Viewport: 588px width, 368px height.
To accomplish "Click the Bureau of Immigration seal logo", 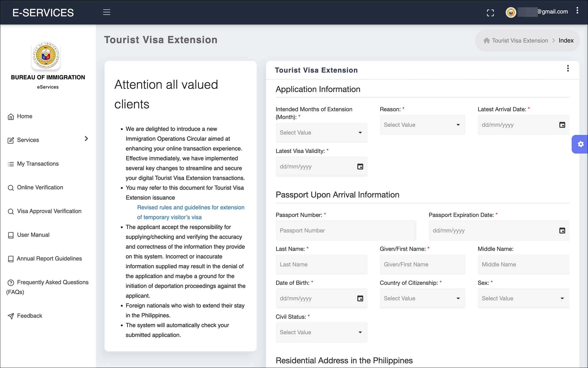I will point(46,55).
